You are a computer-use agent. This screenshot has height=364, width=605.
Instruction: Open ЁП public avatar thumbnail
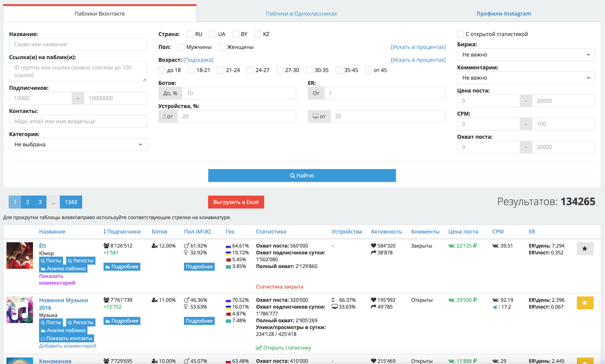tap(20, 256)
